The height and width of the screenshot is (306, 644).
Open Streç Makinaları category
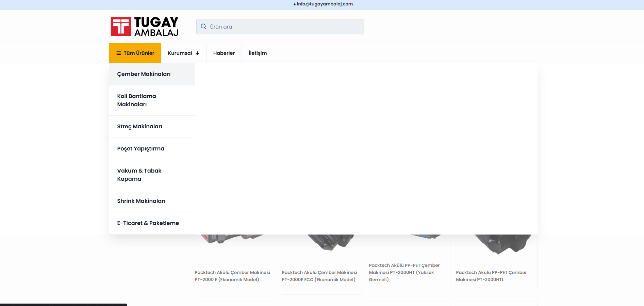pos(139,127)
